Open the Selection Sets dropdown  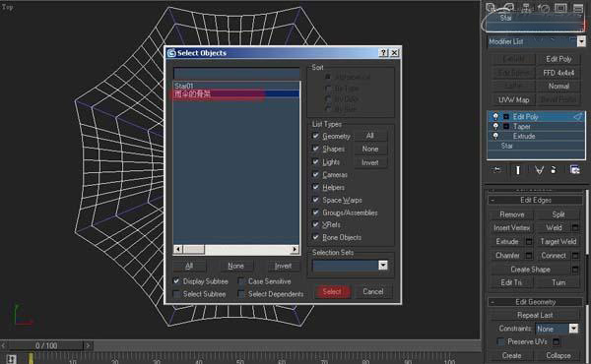(383, 266)
